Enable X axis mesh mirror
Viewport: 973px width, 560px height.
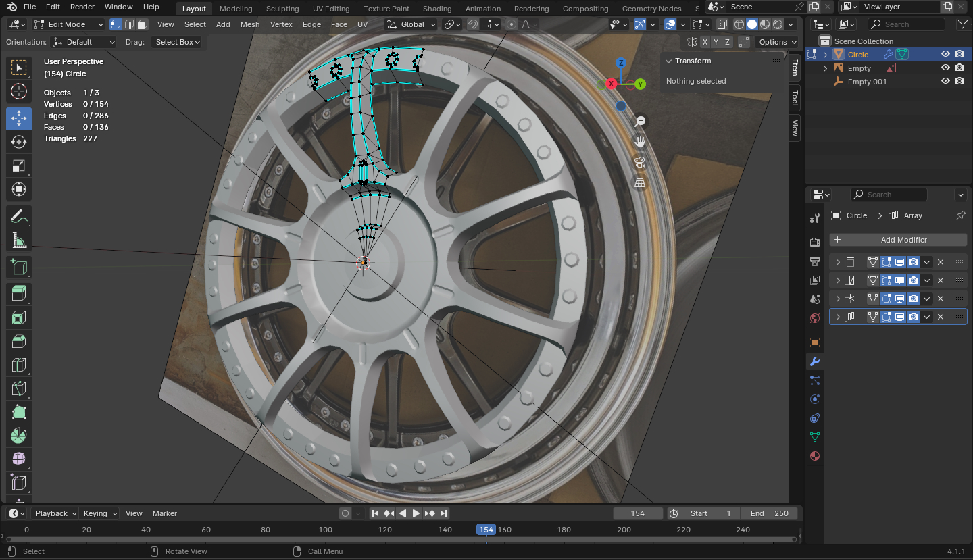point(705,42)
